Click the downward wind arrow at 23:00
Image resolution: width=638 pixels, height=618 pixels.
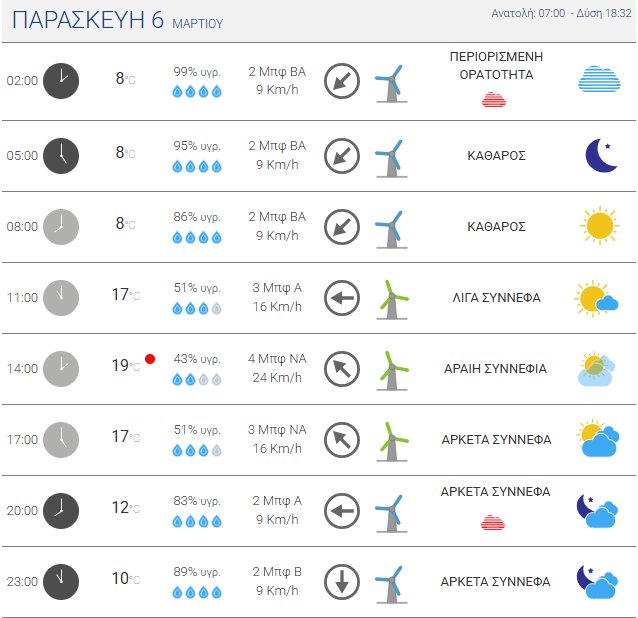point(342,581)
